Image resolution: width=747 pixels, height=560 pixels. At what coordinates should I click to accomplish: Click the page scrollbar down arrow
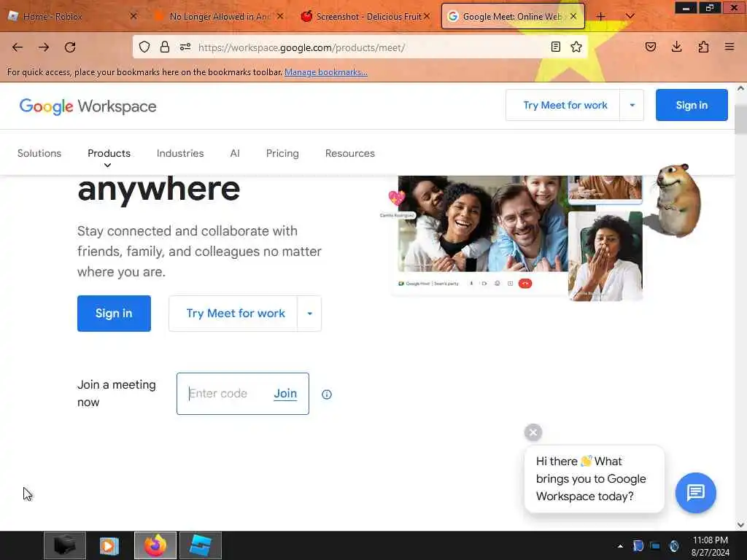point(741,525)
